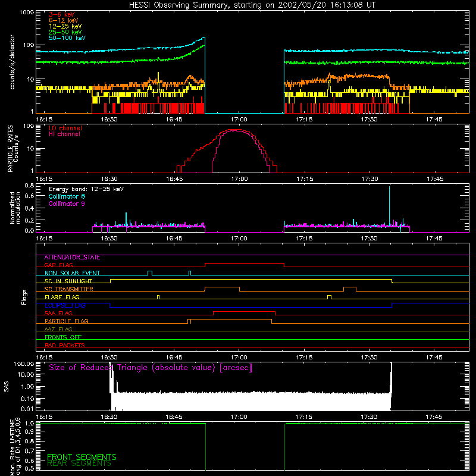Click the 'Size of Reduced Triangle' caption
The height and width of the screenshot is (476, 476).
pos(151,368)
